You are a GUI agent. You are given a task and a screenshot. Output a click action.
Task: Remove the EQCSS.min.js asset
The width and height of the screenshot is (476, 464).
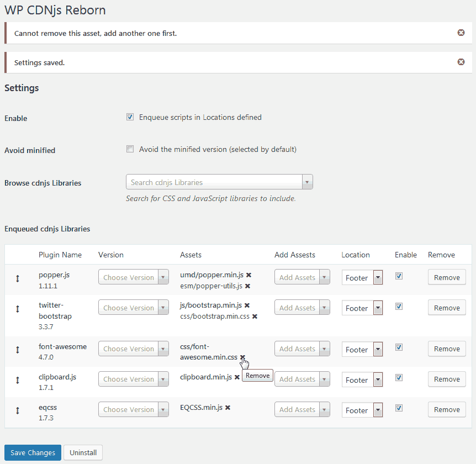click(x=228, y=408)
